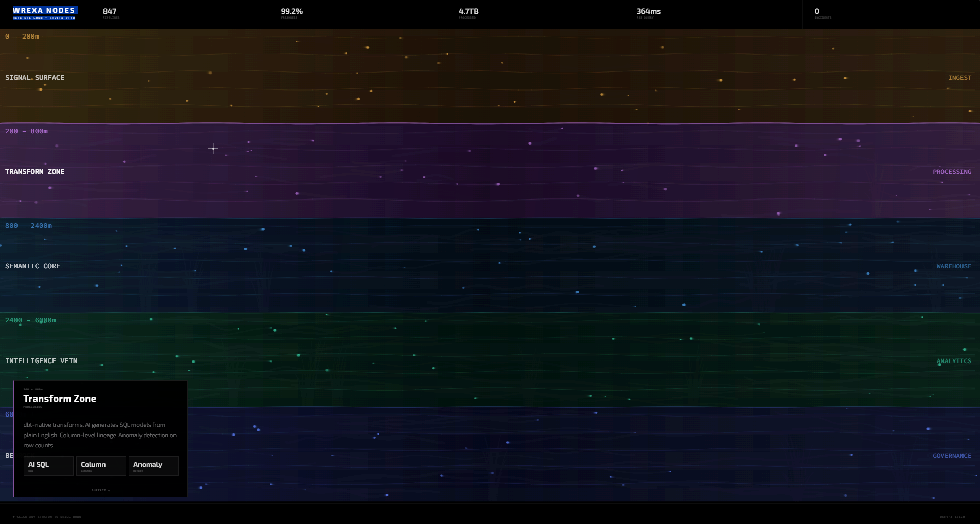Image resolution: width=980 pixels, height=524 pixels.
Task: Click the 4.7TB processed stat
Action: 468,13
